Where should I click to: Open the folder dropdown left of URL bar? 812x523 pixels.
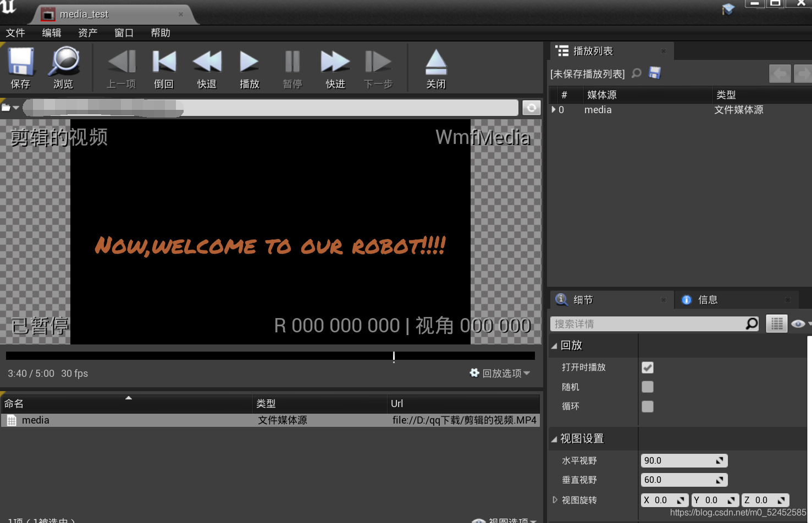[x=10, y=108]
